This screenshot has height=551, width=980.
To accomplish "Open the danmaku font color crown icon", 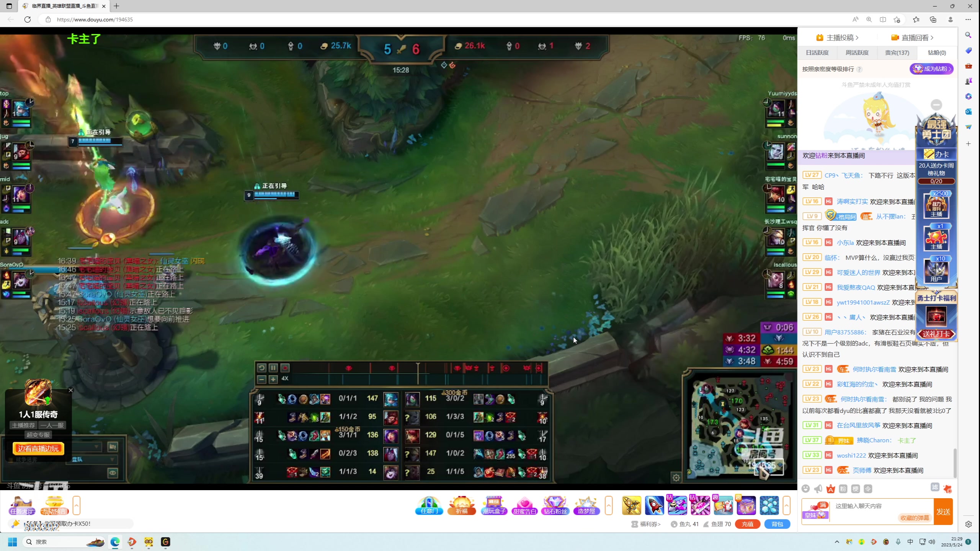I will point(831,489).
